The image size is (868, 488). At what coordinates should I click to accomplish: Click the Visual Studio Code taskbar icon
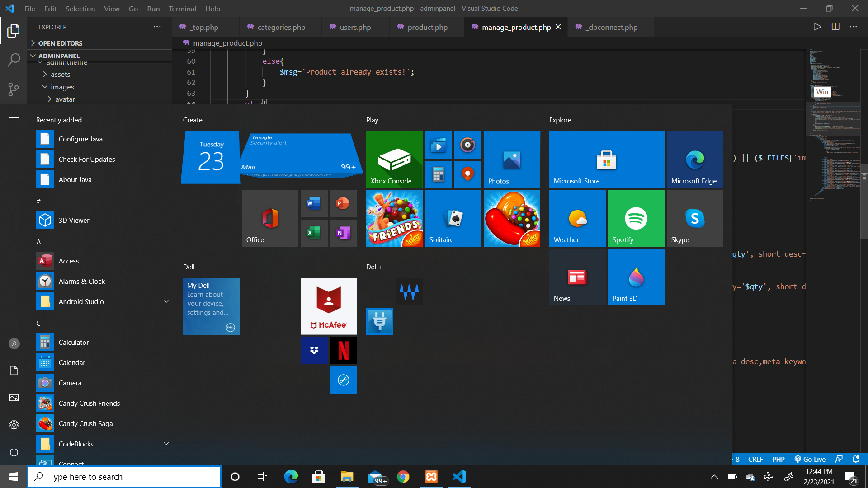(459, 477)
